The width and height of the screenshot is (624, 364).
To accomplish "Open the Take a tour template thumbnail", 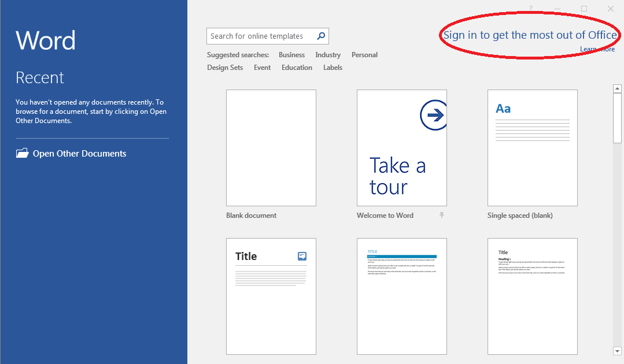I will click(402, 148).
